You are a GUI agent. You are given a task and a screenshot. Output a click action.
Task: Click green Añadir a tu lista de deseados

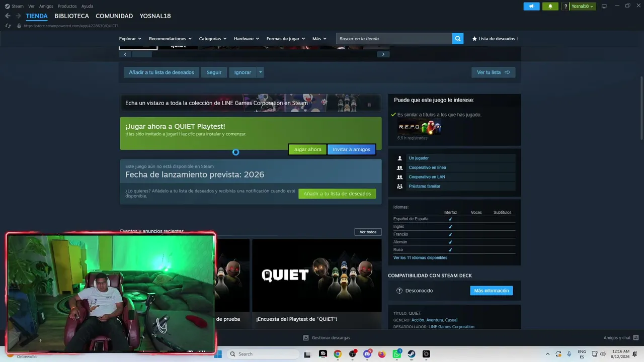pos(337,194)
